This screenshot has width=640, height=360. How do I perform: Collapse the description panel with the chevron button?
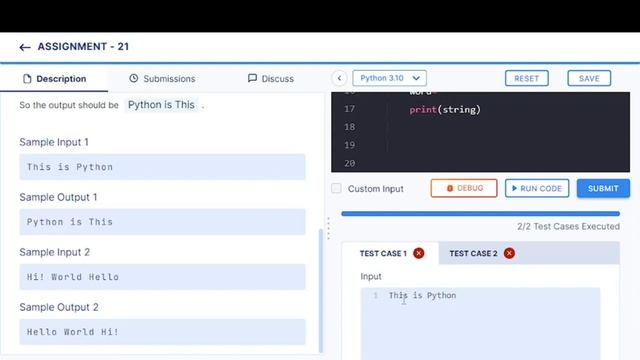pos(339,78)
